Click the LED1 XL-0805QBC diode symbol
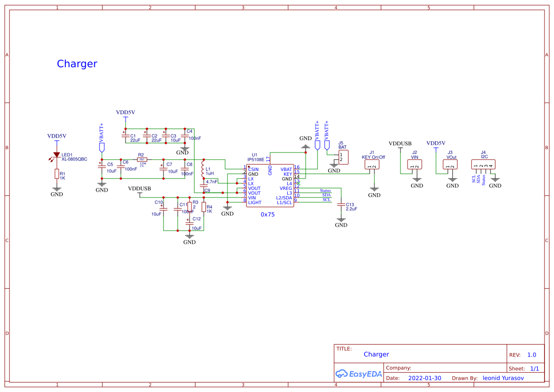 [55, 154]
